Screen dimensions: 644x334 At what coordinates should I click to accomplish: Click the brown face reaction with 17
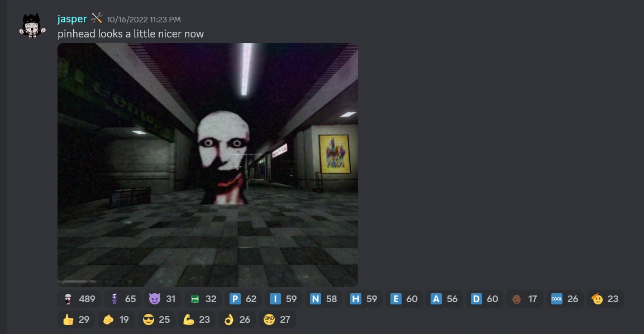pyautogui.click(x=525, y=299)
